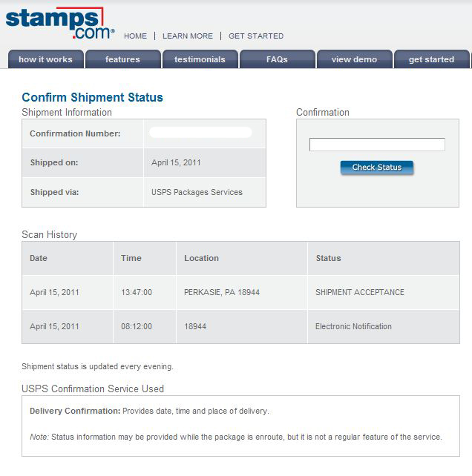
Task: Click the GET STARTED header link
Action: (x=256, y=36)
